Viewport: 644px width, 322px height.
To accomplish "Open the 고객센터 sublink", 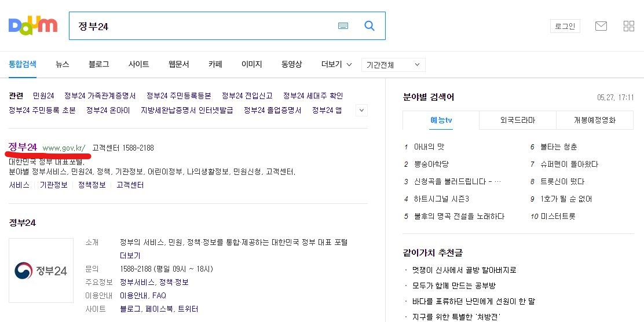I will 130,185.
